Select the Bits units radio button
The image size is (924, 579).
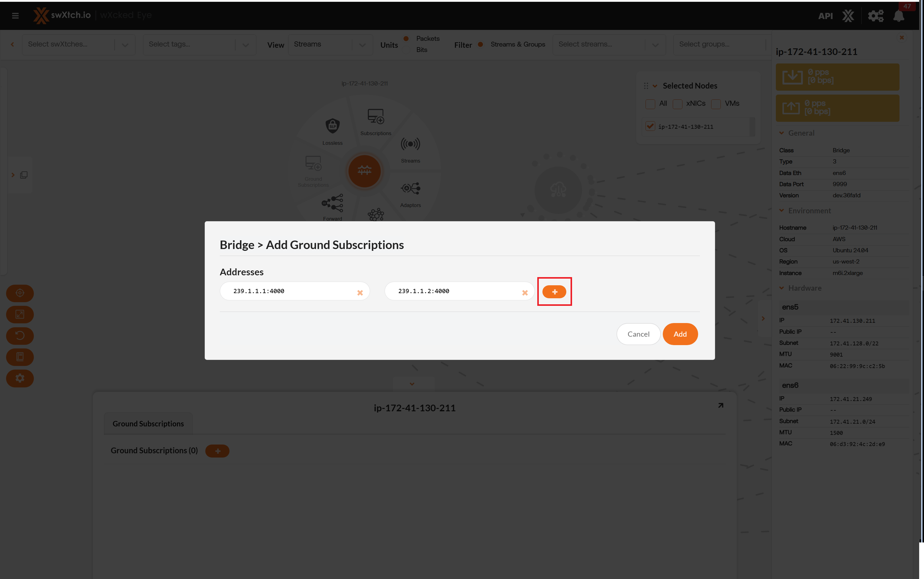(x=406, y=50)
